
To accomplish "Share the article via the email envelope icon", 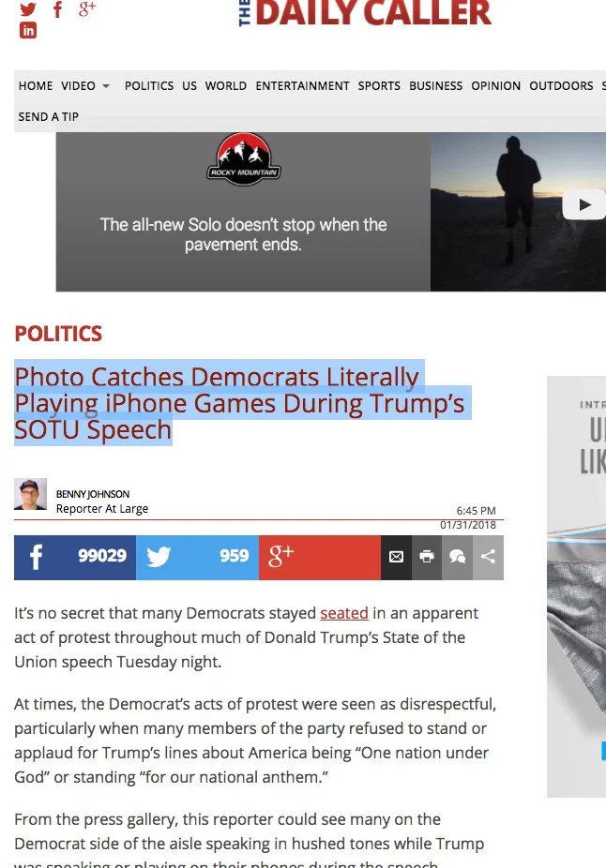I will point(396,557).
